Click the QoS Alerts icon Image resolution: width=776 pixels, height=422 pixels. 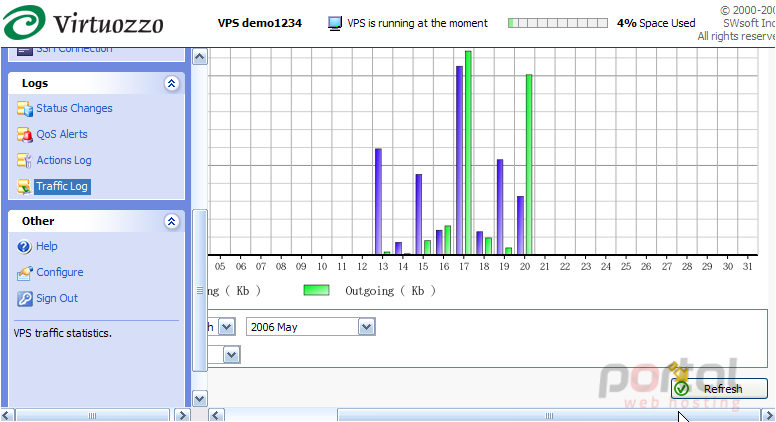pos(24,134)
